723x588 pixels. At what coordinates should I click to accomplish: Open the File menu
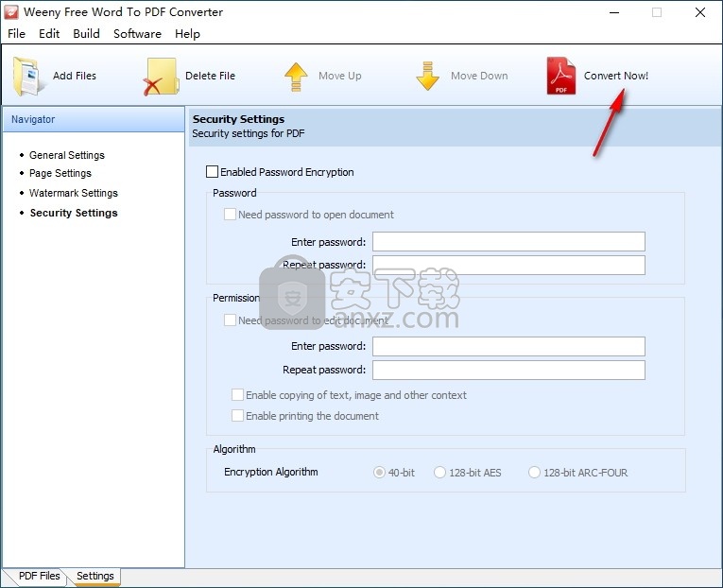(17, 34)
